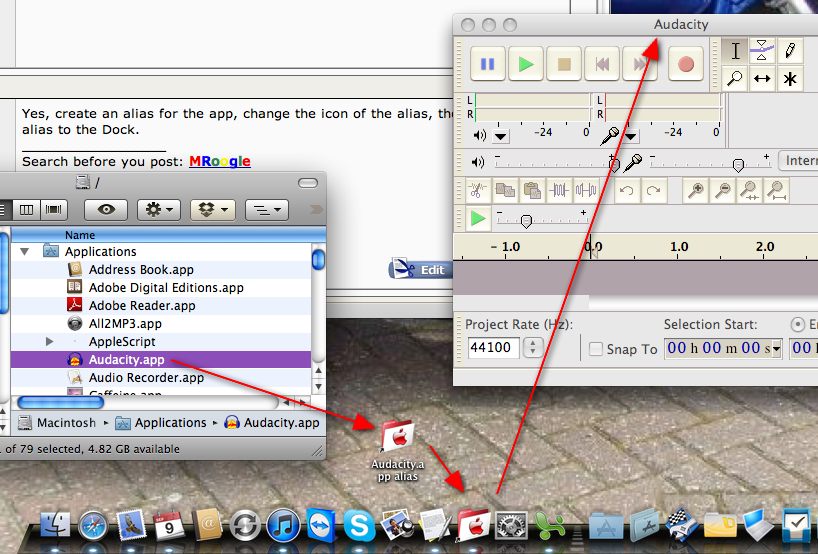Select the Time Shift tool
818x554 pixels.
pyautogui.click(x=762, y=79)
